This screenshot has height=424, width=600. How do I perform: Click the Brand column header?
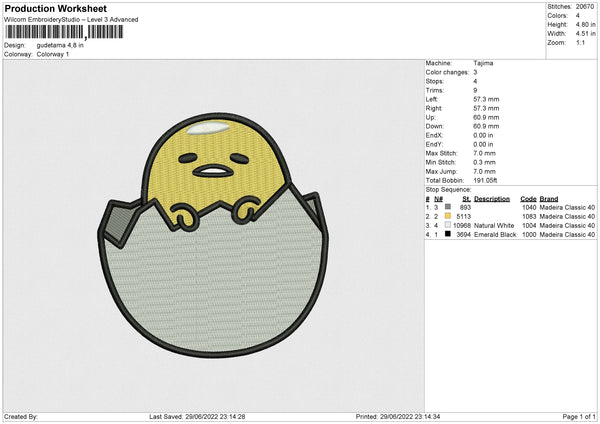click(x=550, y=198)
